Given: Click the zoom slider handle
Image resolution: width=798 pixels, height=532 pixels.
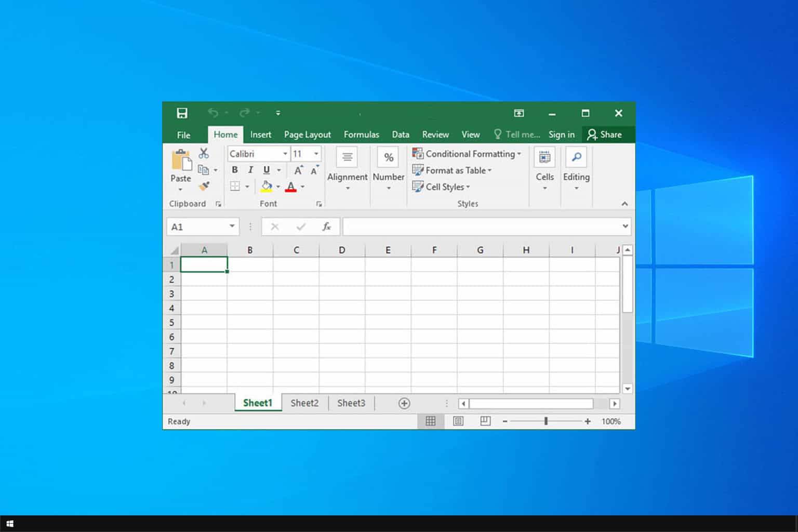Looking at the screenshot, I should point(546,421).
